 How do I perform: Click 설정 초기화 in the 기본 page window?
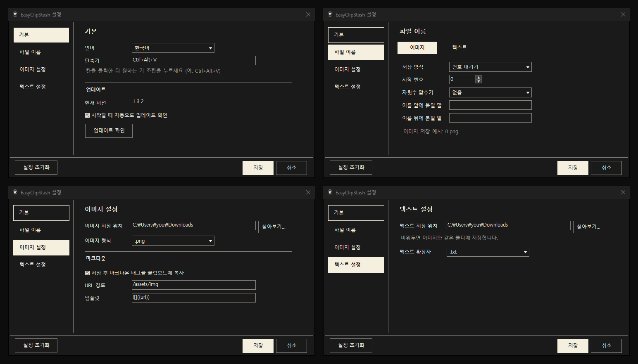tap(36, 168)
